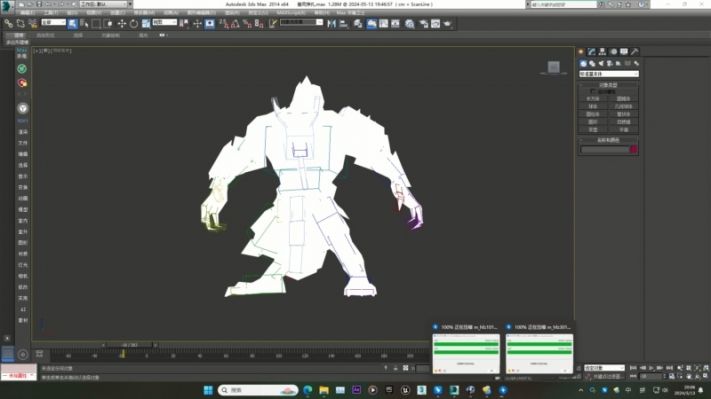Image resolution: width=711 pixels, height=399 pixels.
Task: Open the reference coordinate system dropdown
Action: (x=165, y=22)
